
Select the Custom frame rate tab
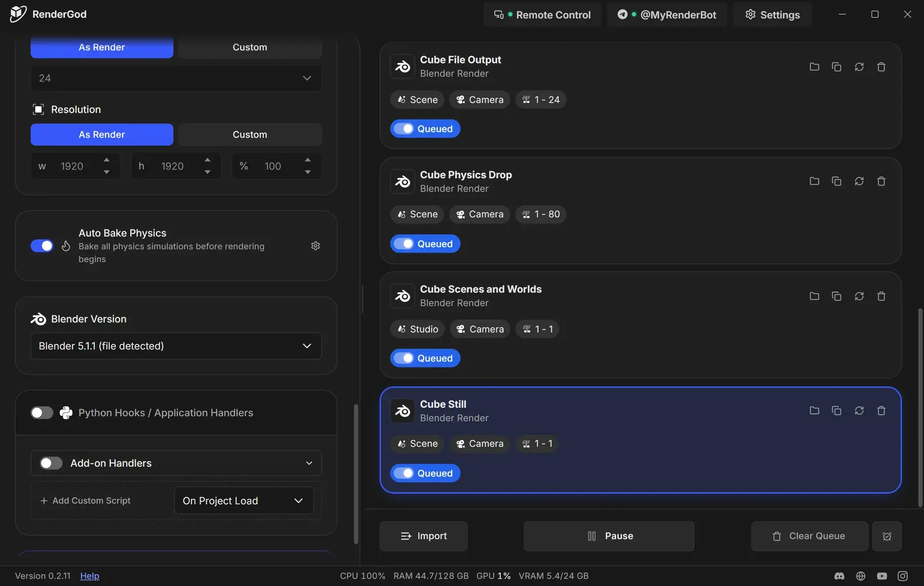coord(250,47)
